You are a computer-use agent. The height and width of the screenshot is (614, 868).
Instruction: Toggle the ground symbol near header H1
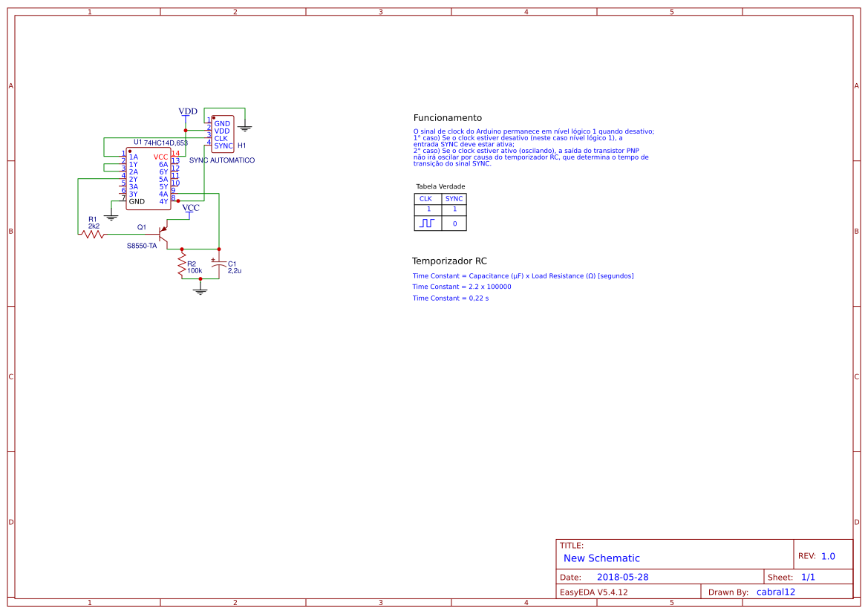click(244, 128)
